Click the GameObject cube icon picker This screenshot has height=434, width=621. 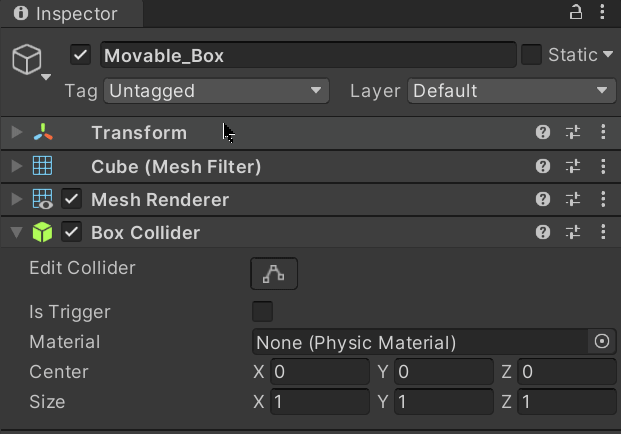click(x=27, y=59)
